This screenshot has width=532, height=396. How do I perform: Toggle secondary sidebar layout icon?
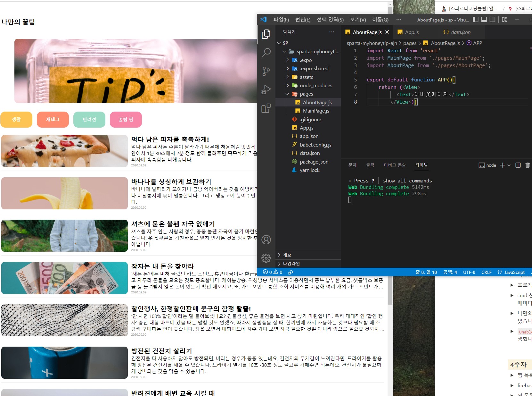point(493,20)
